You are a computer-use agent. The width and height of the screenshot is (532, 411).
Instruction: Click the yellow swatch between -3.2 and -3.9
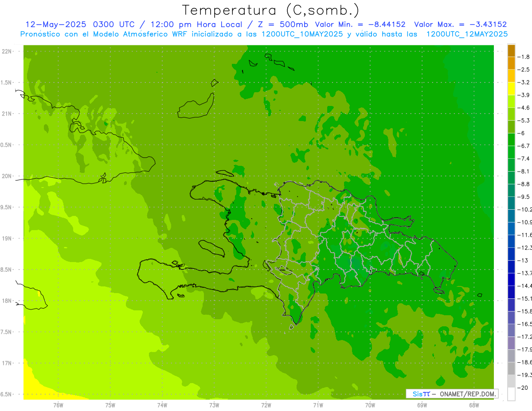point(512,89)
